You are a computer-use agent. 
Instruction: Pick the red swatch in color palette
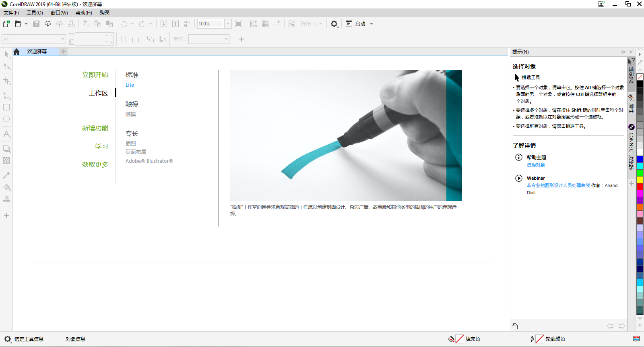coord(640,187)
